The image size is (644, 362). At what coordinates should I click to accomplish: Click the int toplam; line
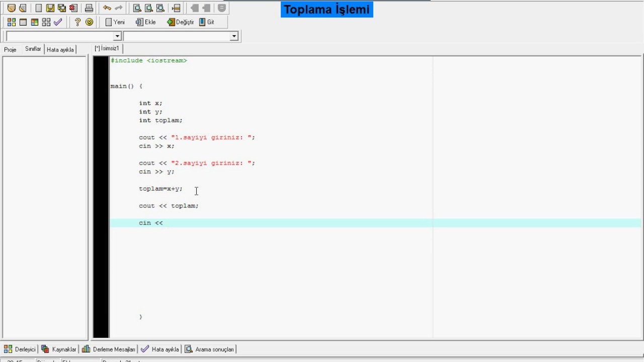(161, 120)
